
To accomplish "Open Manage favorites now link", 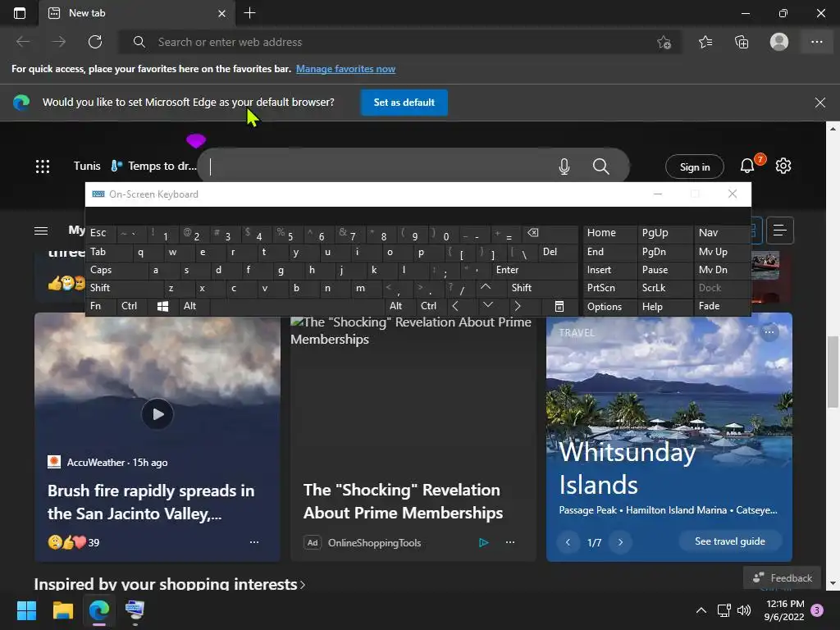I will pos(345,69).
